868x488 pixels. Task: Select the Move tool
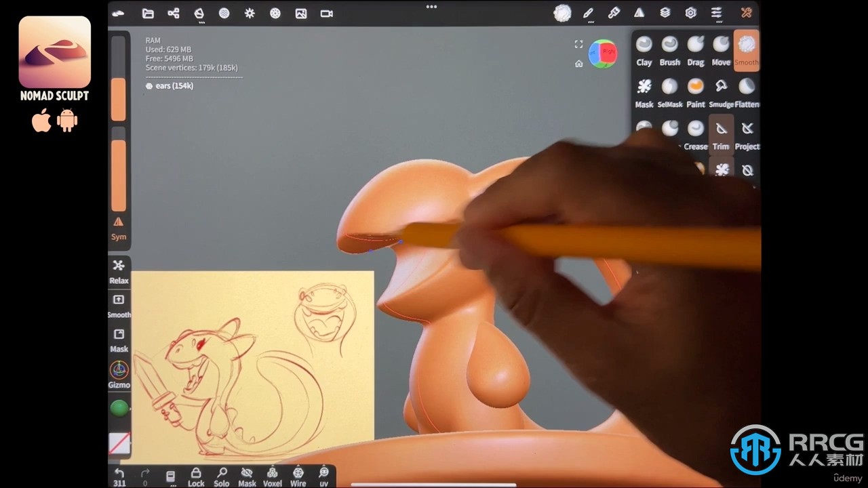pyautogui.click(x=721, y=52)
